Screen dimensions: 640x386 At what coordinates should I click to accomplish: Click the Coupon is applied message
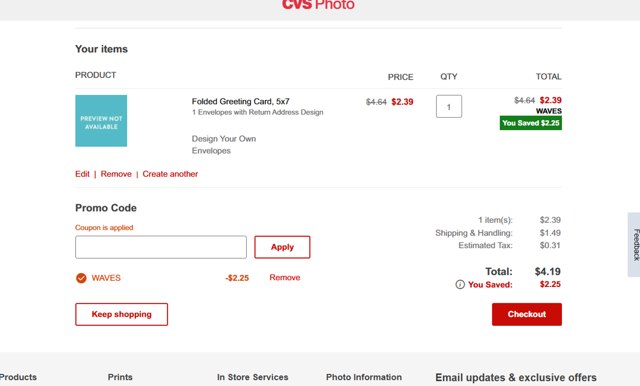pos(104,227)
